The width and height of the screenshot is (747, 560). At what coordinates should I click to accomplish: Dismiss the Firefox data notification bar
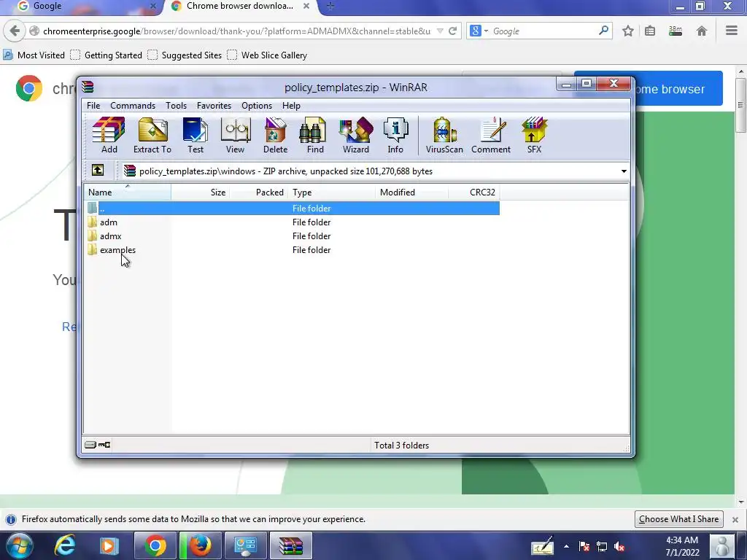(735, 519)
